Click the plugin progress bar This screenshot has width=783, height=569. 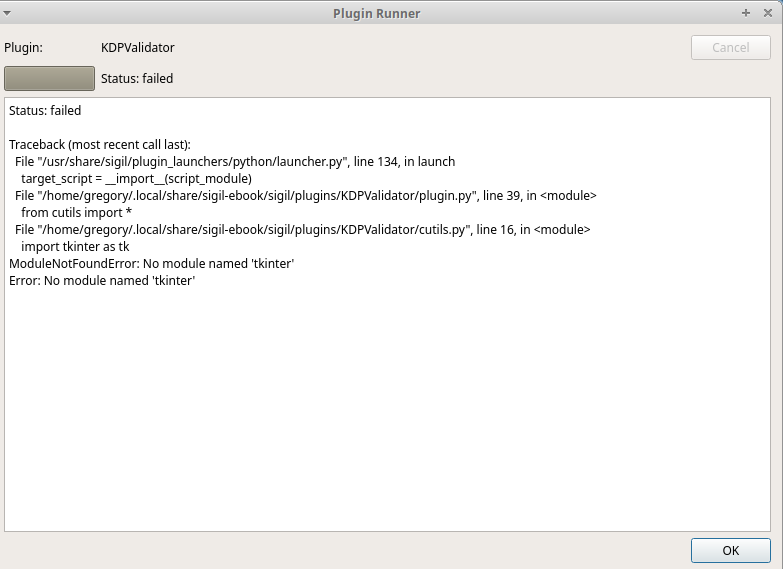point(49,78)
